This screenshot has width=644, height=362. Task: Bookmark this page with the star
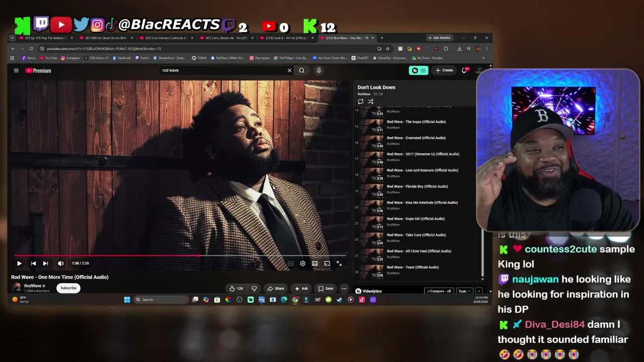point(387,49)
